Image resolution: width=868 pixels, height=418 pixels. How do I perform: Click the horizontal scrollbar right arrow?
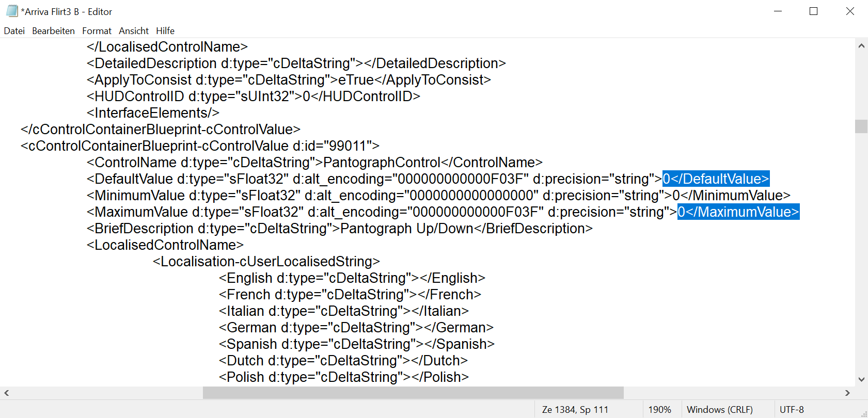(x=847, y=393)
